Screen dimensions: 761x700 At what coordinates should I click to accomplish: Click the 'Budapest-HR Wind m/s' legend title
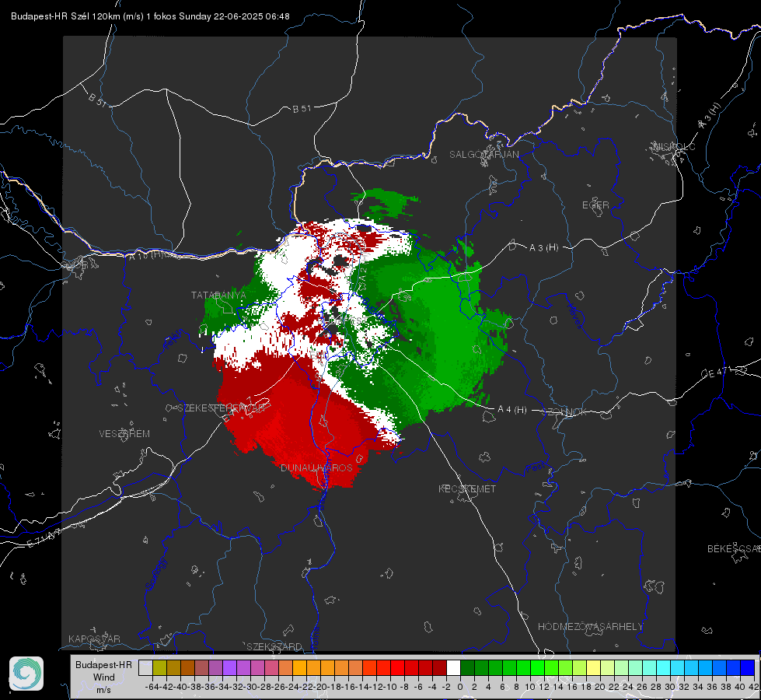104,677
